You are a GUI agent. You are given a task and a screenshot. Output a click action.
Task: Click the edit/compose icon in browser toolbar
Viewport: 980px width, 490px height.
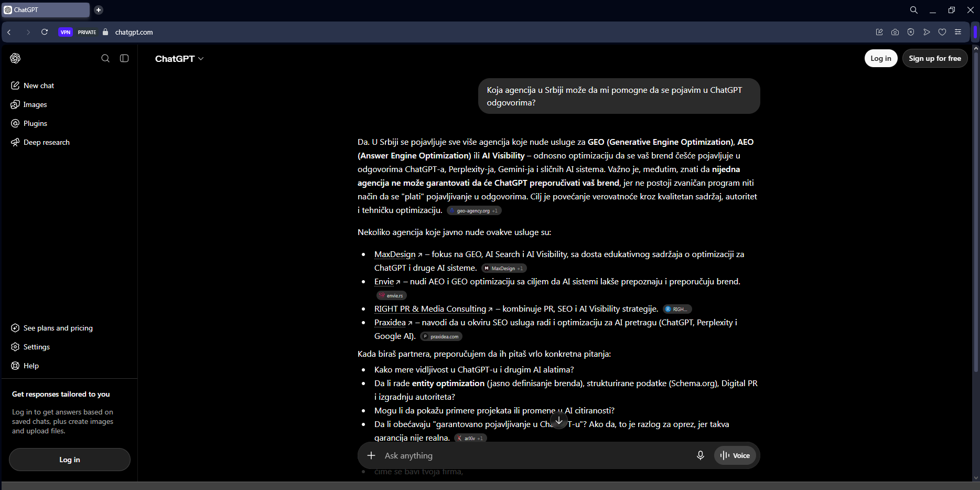click(x=879, y=32)
